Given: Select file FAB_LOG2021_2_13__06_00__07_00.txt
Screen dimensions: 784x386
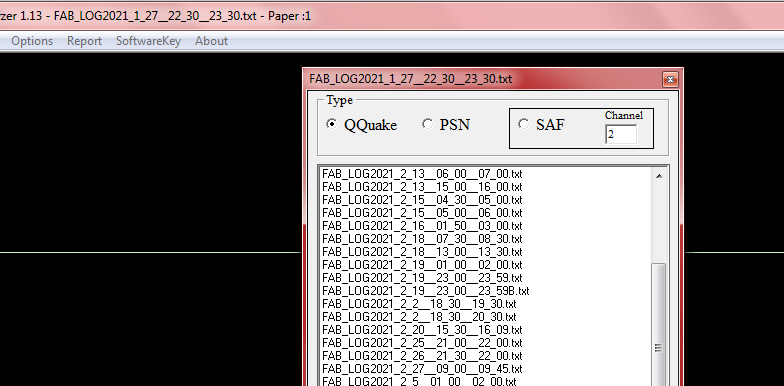Looking at the screenshot, I should 422,174.
